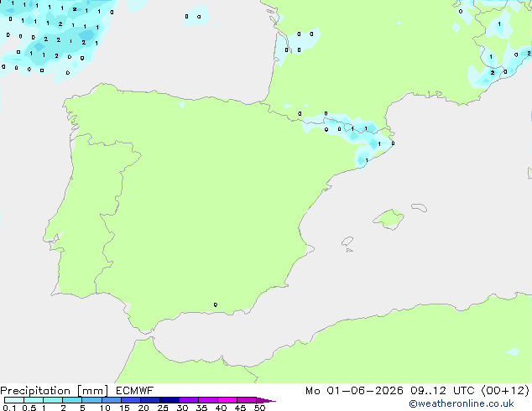Select the 40–45 mm bright magenta legend swatch

point(227,400)
